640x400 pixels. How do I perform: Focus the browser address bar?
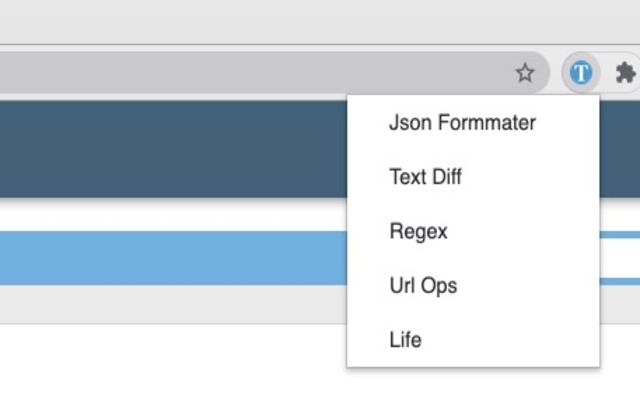[250, 72]
